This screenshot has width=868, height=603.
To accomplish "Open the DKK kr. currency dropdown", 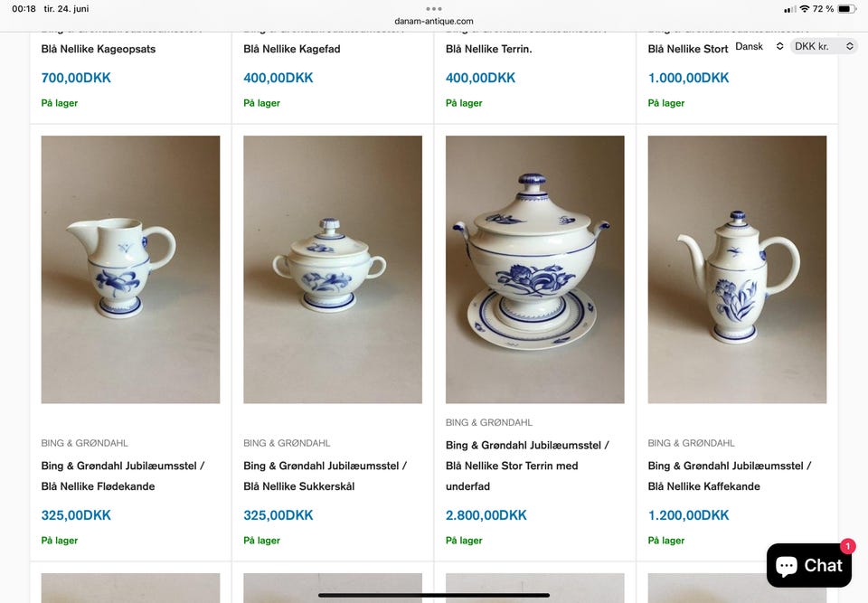I will click(823, 46).
